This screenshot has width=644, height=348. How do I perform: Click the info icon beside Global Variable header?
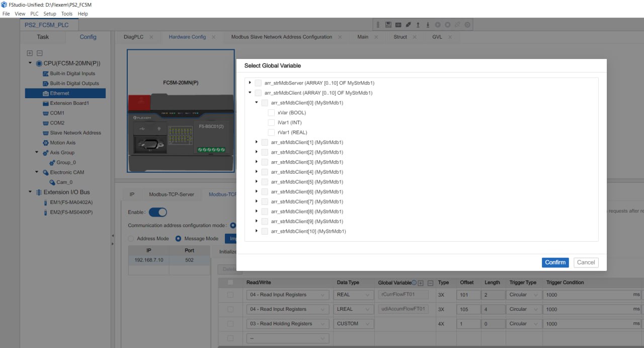[x=414, y=283]
